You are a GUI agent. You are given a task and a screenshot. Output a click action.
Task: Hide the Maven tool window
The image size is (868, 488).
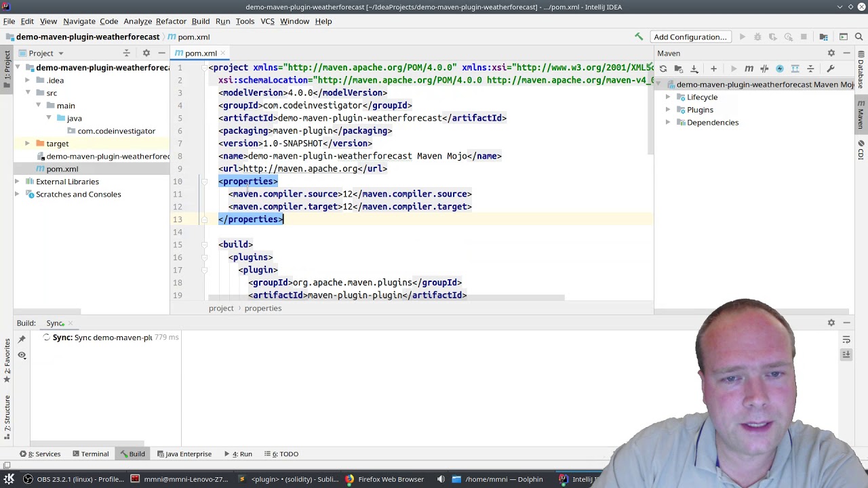pos(846,53)
